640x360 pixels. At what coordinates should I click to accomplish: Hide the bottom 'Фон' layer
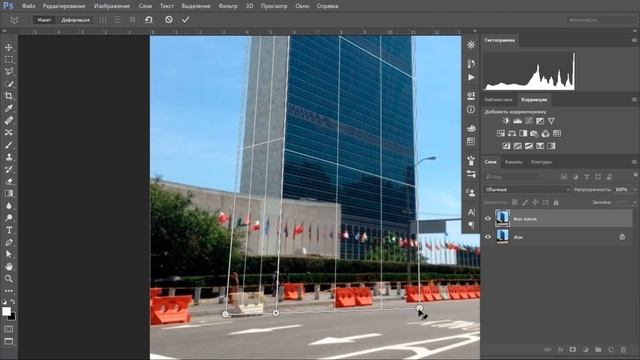click(488, 237)
